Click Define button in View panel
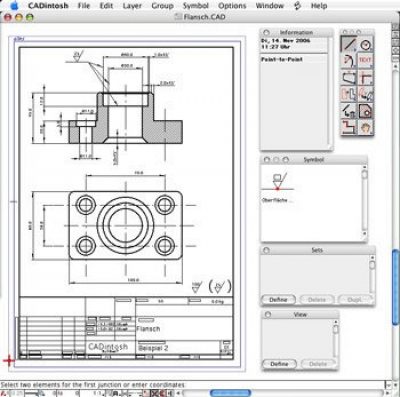 pos(279,364)
